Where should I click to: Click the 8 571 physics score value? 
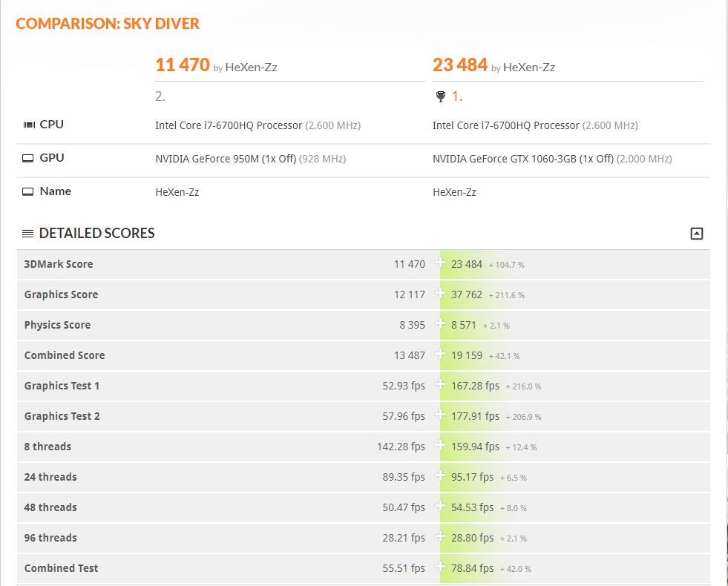click(463, 325)
